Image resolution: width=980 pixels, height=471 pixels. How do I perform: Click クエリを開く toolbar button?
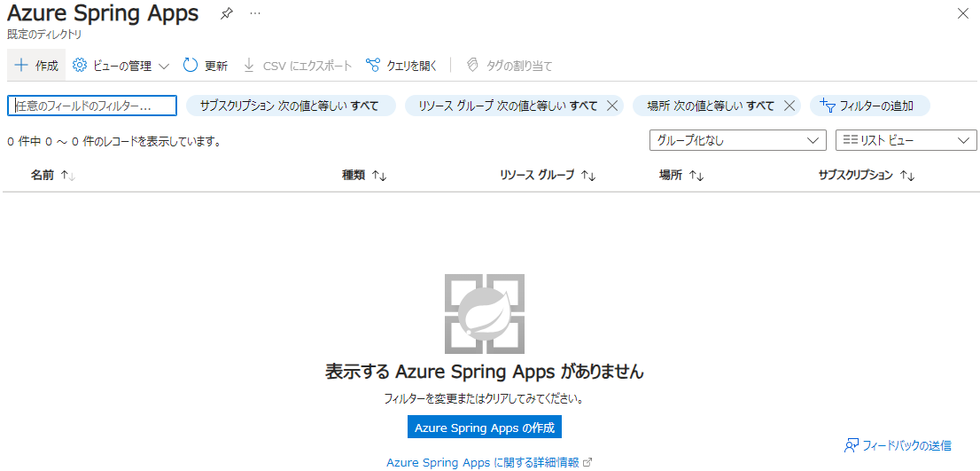tap(401, 65)
